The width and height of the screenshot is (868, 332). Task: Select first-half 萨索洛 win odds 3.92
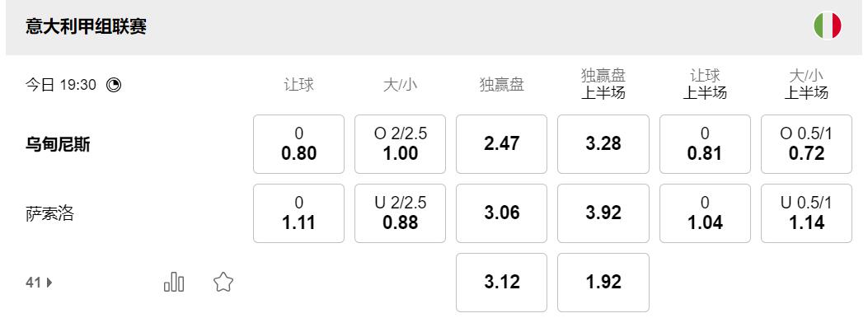(x=603, y=213)
